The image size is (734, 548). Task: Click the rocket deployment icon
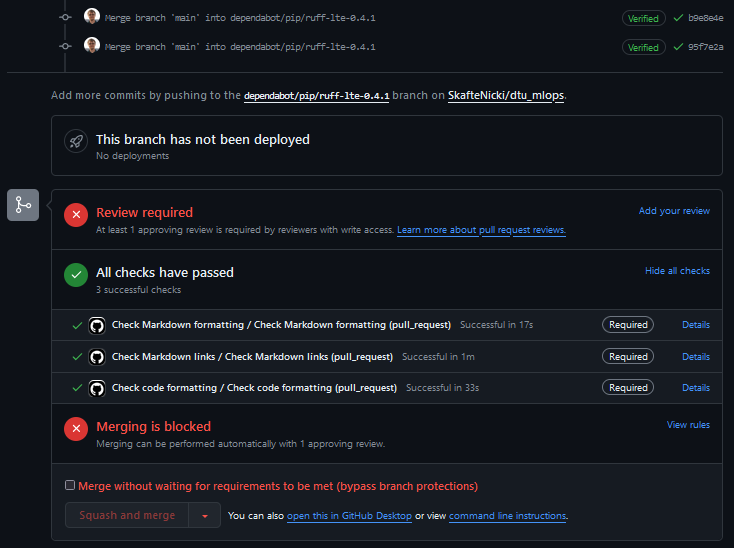coord(76,141)
